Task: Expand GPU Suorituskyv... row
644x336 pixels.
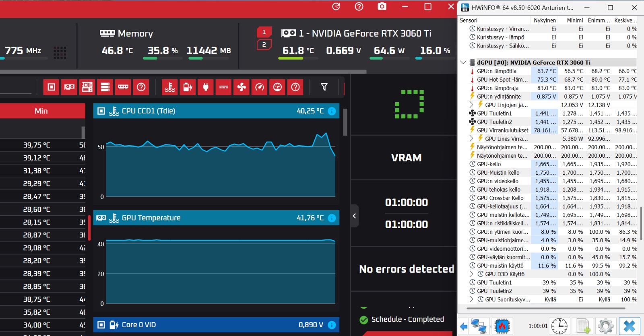Action: tap(472, 299)
